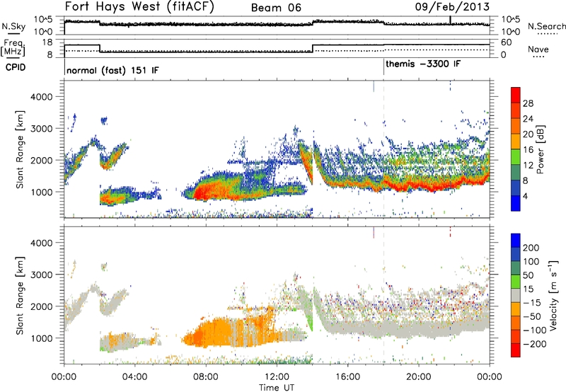Click the 'normal (fast) 151 IF' text
The width and height of the screenshot is (566, 392).
(x=112, y=70)
